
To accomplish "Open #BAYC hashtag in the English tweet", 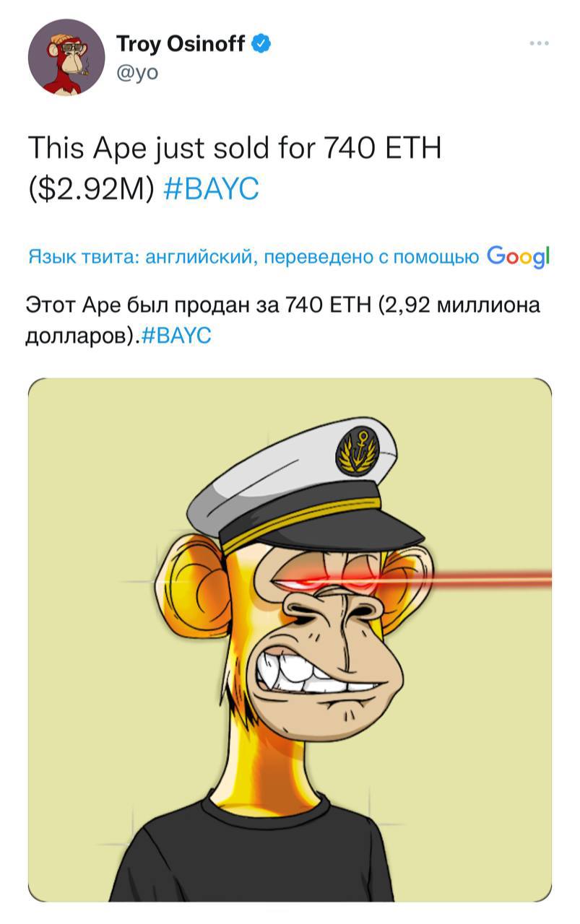I will pyautogui.click(x=211, y=189).
